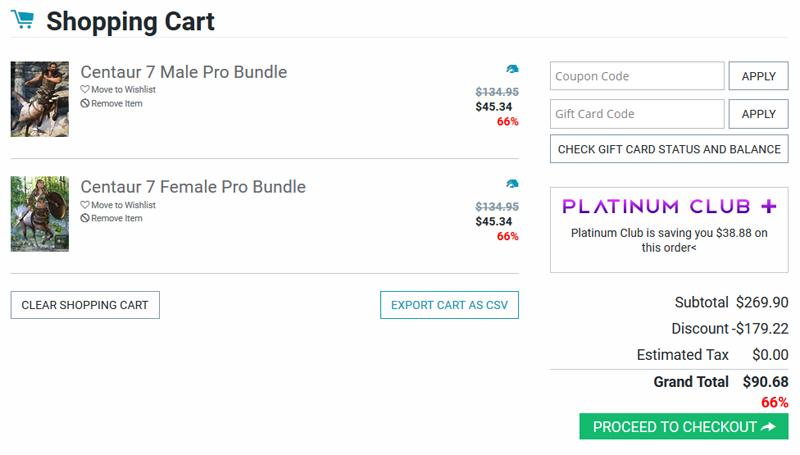Screen dimensions: 800x455
Task: Open Centaur 7 Female Pro Bundle title link
Action: 192,187
